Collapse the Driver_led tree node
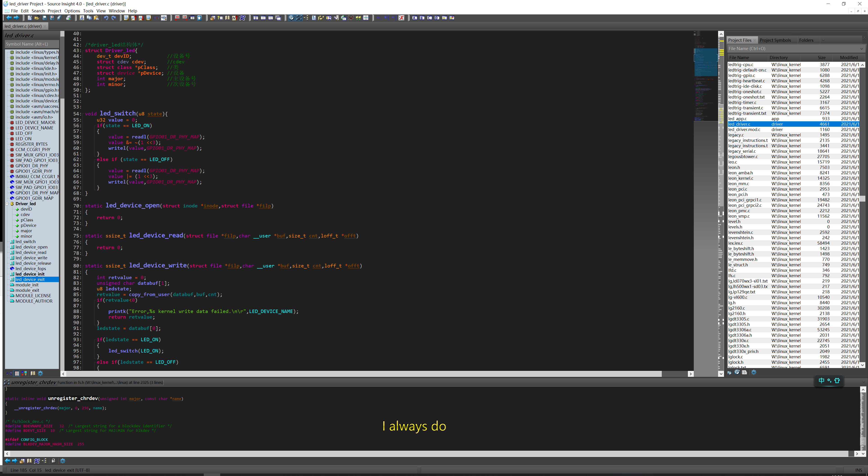The image size is (868, 476). coord(7,204)
